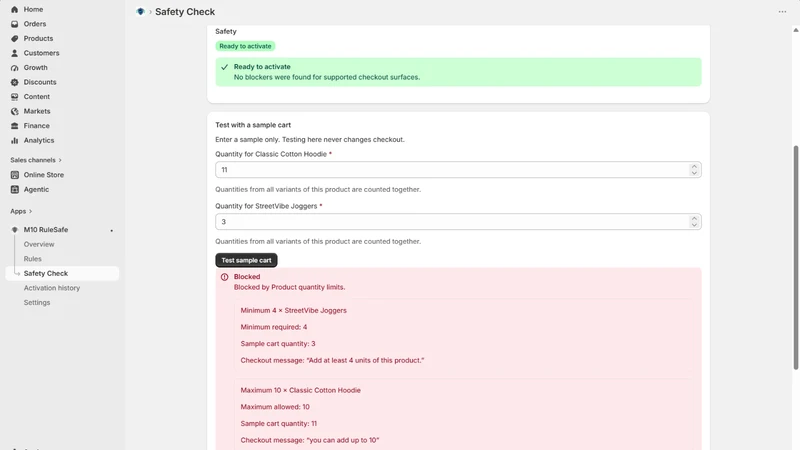
Task: Open Growth in the sidebar
Action: [35, 67]
